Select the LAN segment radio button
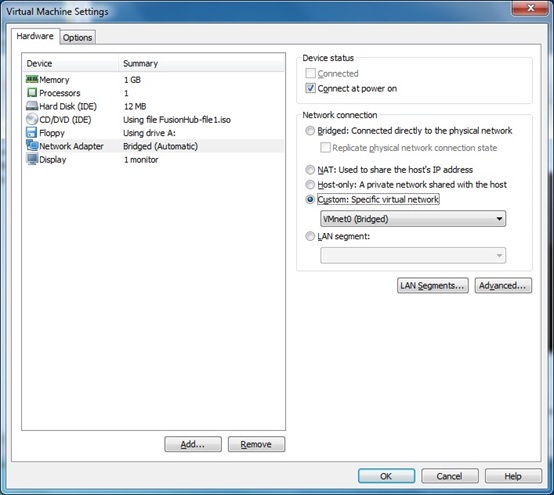Screen dimensions: 554x495 click(310, 236)
